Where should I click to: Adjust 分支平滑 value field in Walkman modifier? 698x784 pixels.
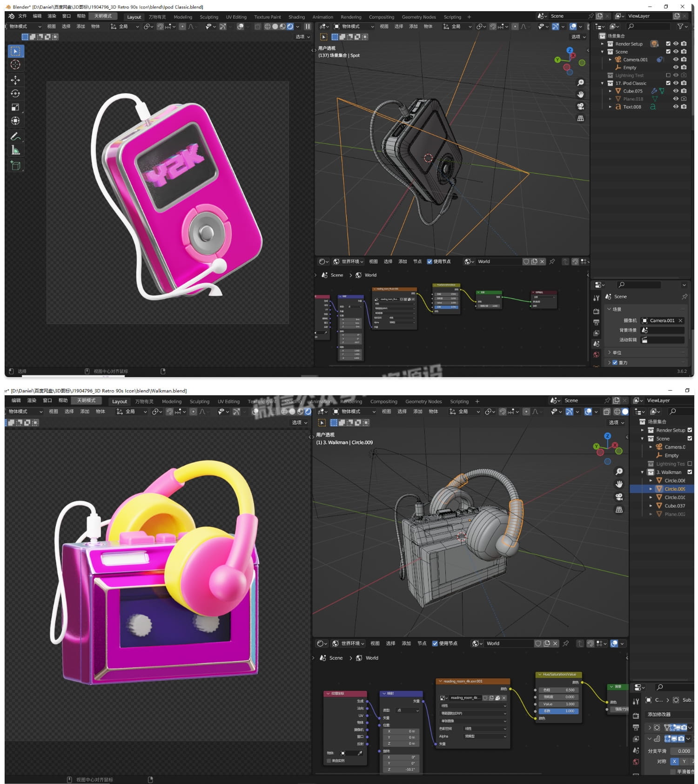click(681, 751)
